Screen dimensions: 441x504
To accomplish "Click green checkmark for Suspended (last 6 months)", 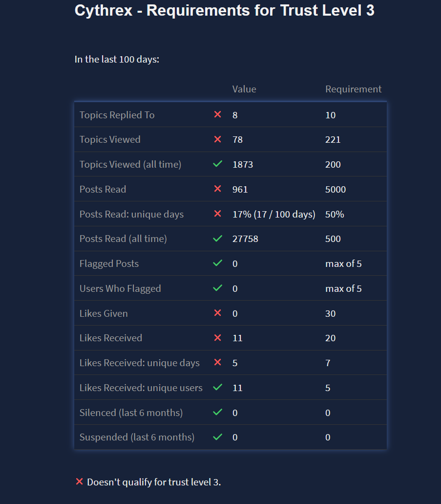I will tap(218, 437).
